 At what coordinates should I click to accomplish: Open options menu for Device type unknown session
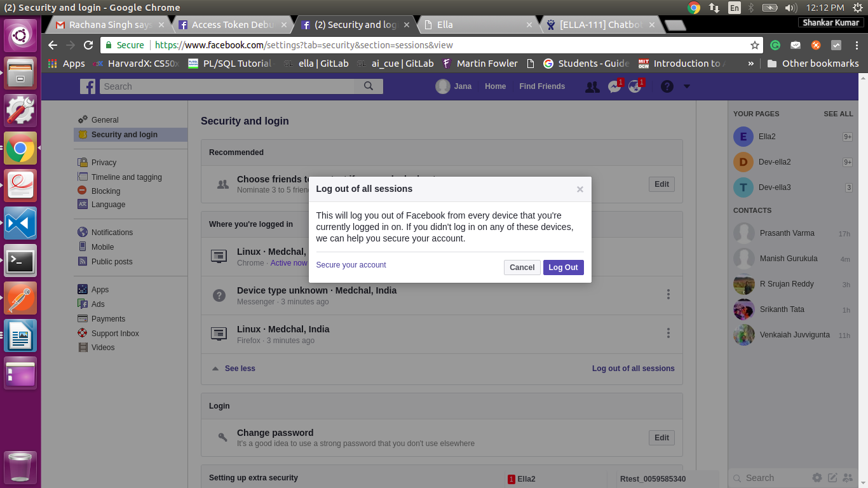[x=668, y=294]
